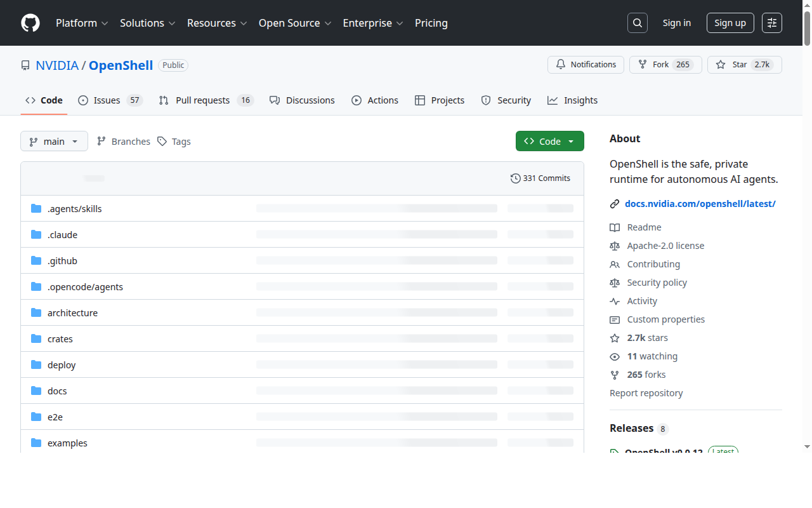Open the crates folder

coord(60,338)
